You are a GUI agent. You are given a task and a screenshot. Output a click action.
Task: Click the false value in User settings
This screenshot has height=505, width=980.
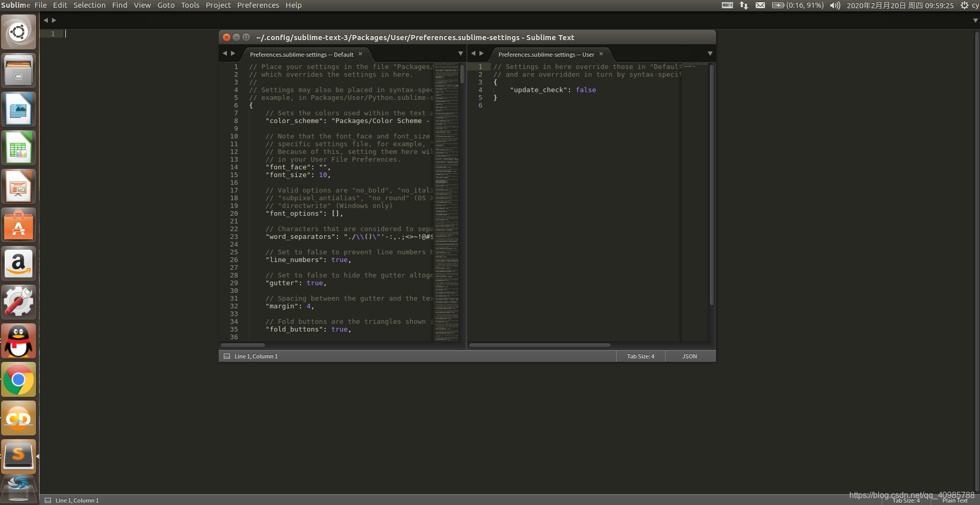tap(586, 90)
